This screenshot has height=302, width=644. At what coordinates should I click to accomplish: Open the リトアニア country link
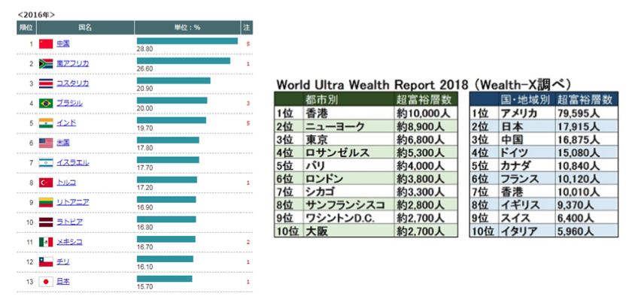coord(73,202)
